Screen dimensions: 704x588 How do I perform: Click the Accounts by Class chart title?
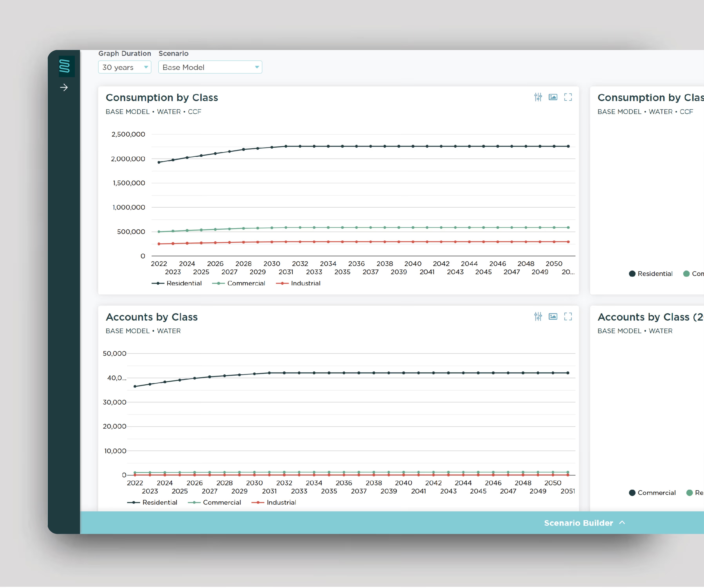[x=152, y=317]
